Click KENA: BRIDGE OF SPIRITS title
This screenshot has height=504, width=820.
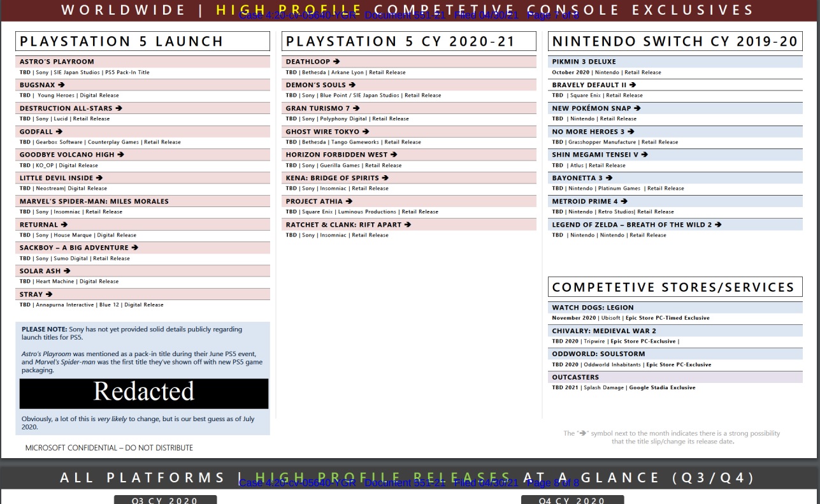point(337,178)
